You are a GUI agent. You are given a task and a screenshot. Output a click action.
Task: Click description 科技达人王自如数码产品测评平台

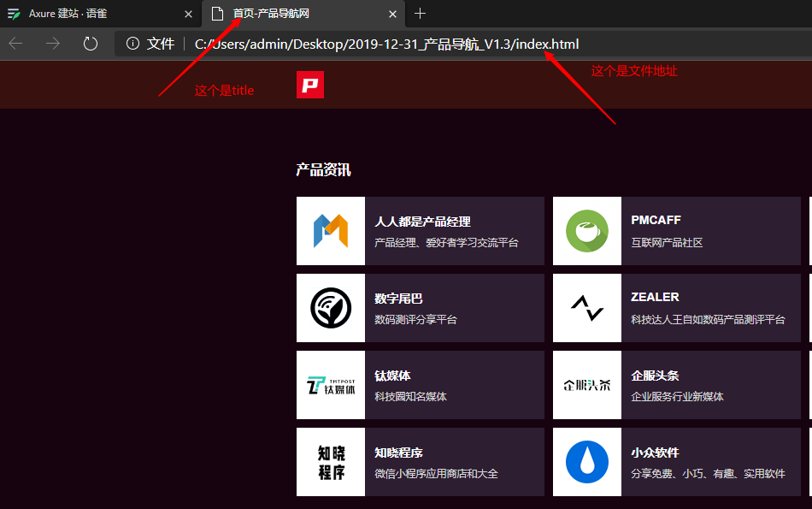pyautogui.click(x=708, y=320)
